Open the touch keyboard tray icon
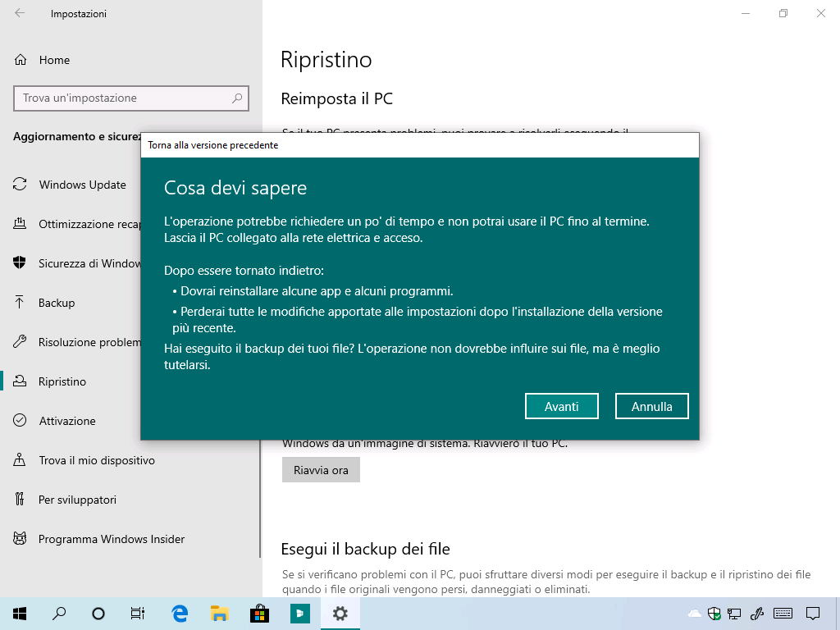Image resolution: width=840 pixels, height=630 pixels. pos(783,614)
